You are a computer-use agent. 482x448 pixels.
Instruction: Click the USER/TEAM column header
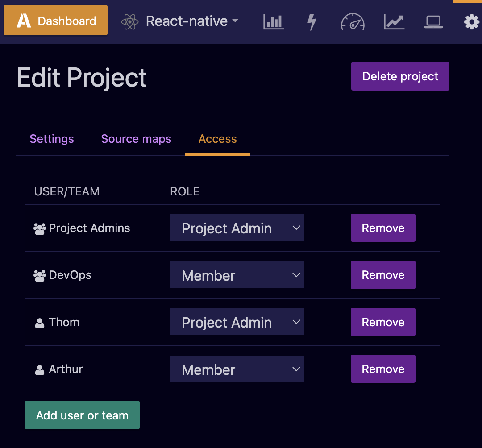[x=66, y=191]
